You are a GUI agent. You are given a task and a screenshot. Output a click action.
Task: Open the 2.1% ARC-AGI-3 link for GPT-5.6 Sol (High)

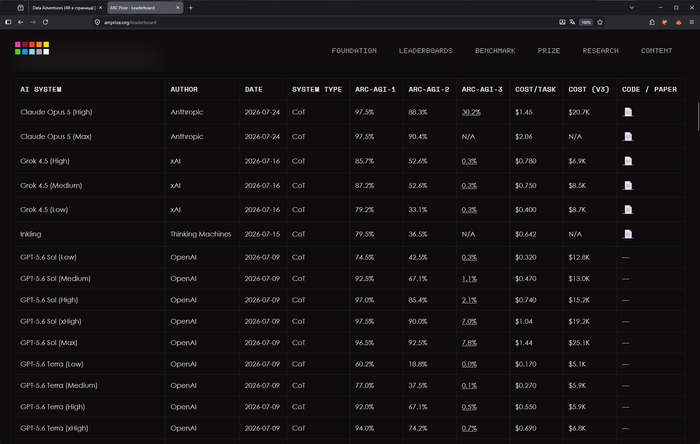[x=469, y=300]
